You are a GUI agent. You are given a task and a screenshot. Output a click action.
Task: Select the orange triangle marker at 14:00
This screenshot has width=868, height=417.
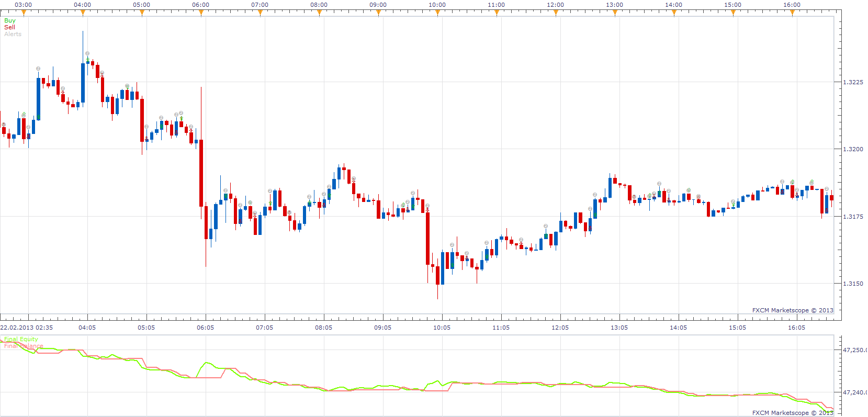(x=674, y=13)
